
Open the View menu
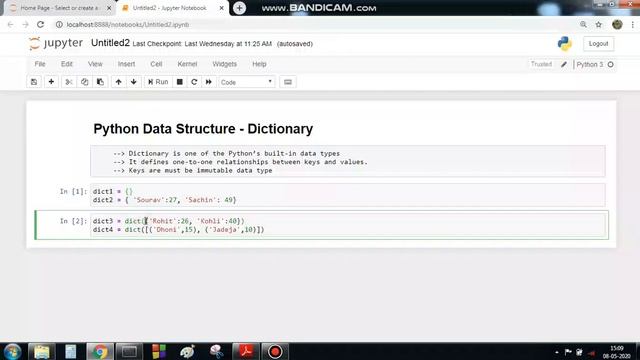[95, 64]
